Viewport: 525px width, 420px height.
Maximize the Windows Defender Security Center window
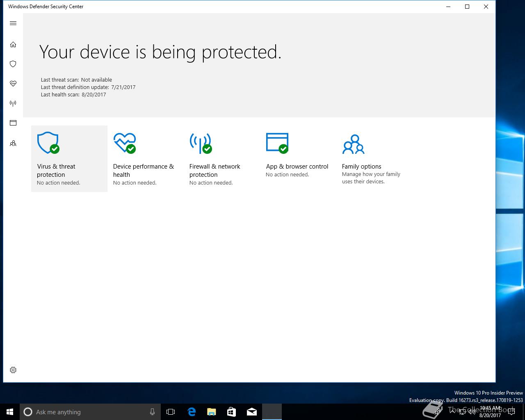[467, 7]
